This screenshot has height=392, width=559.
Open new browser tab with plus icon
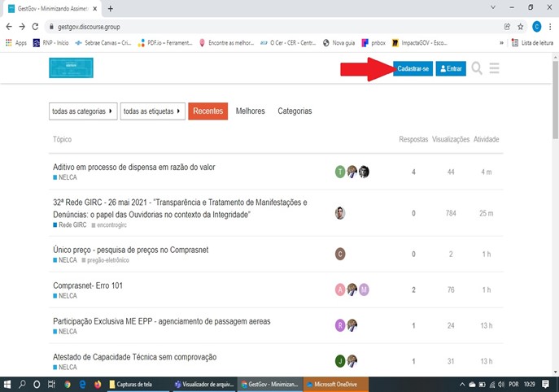point(110,8)
